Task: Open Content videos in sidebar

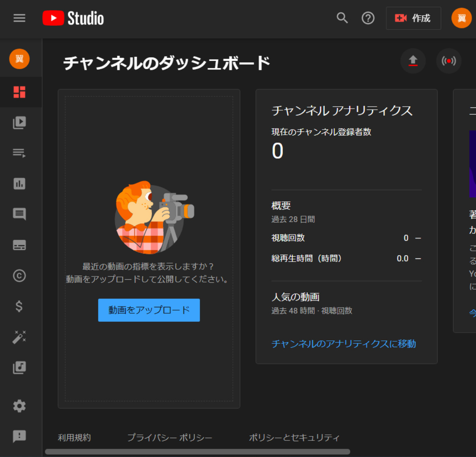Action: point(19,122)
